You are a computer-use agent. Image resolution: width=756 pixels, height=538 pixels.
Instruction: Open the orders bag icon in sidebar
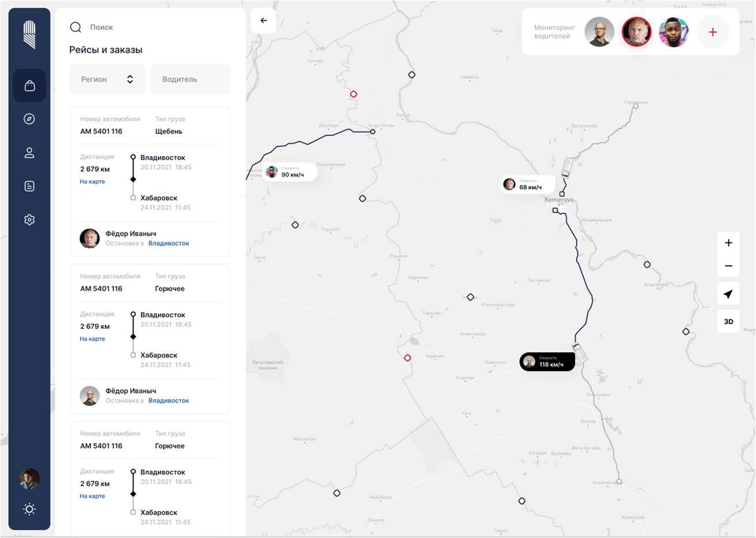[x=29, y=86]
